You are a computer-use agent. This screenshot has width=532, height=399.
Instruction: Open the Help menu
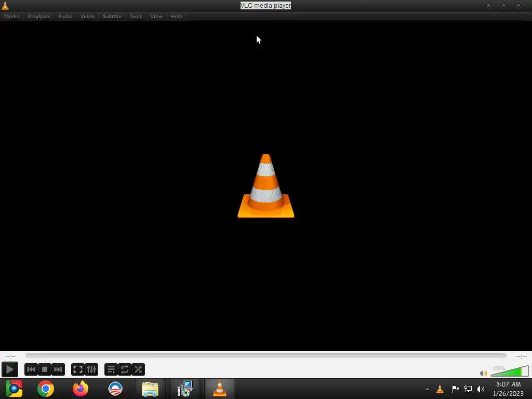click(177, 16)
